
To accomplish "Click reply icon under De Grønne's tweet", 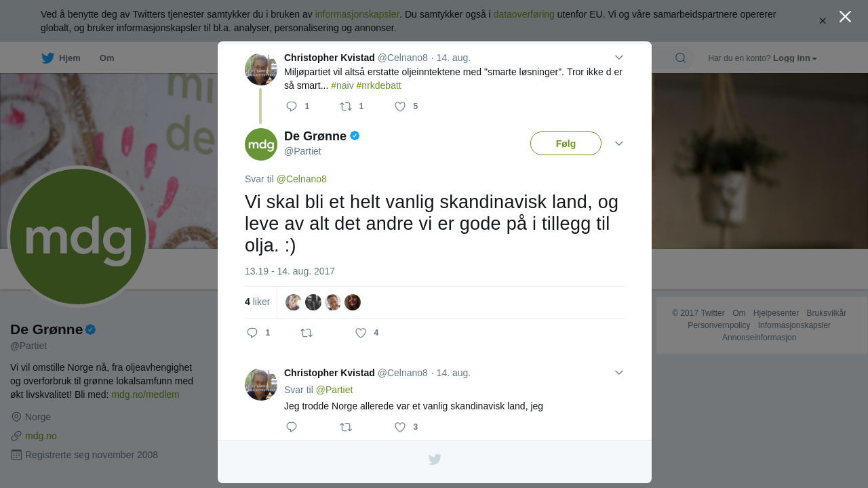I will click(x=252, y=333).
